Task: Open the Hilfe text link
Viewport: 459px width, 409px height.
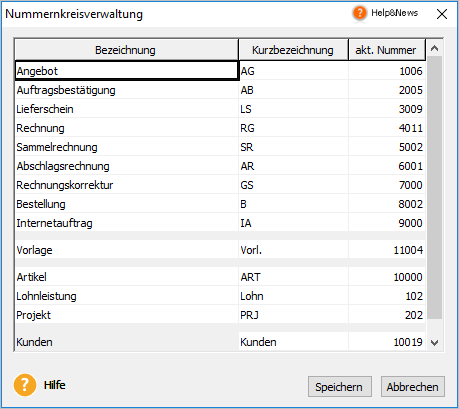Action: point(55,385)
